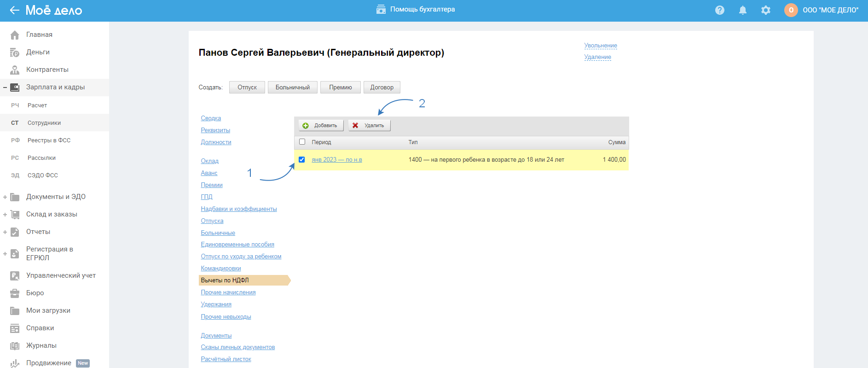868x368 pixels.
Task: Click the Журналы icon
Action: [15, 345]
